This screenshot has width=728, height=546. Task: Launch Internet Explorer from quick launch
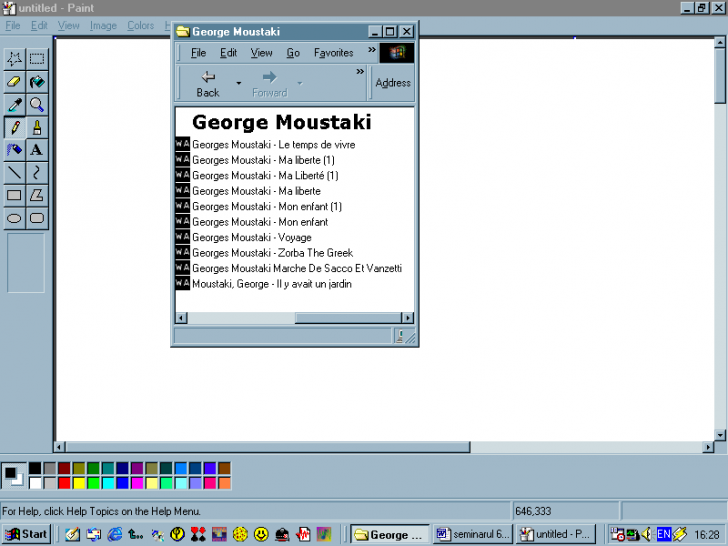click(115, 534)
